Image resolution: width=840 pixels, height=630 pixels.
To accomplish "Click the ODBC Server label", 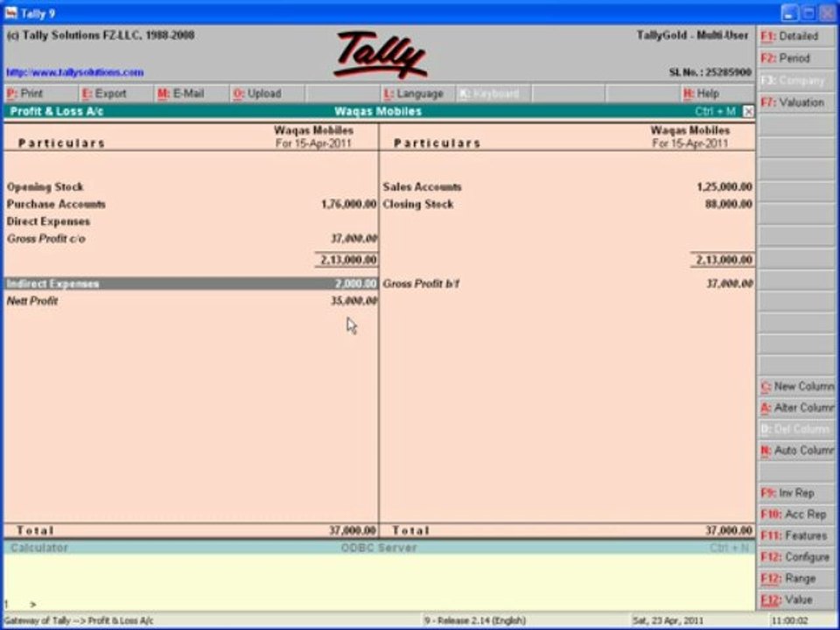I will (x=379, y=548).
